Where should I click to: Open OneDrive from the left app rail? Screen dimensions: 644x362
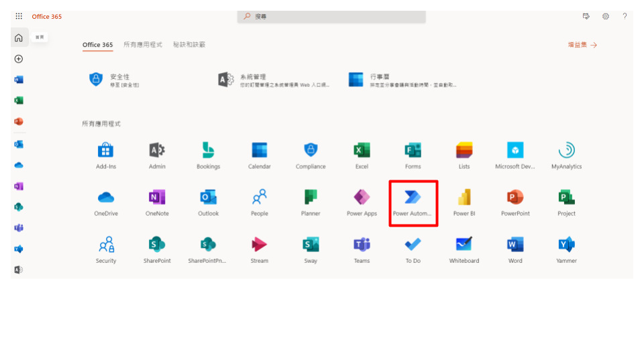[19, 166]
